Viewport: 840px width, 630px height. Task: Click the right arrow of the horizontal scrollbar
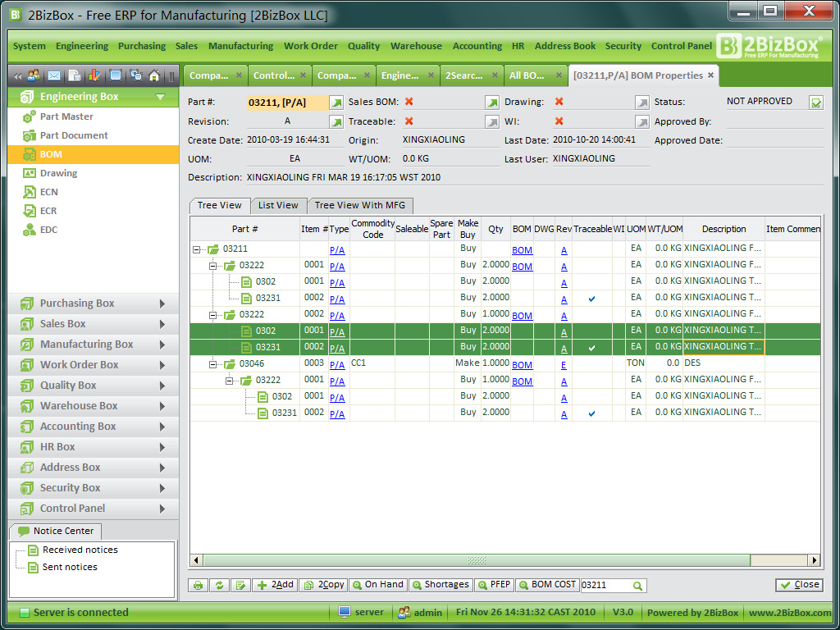coord(815,560)
